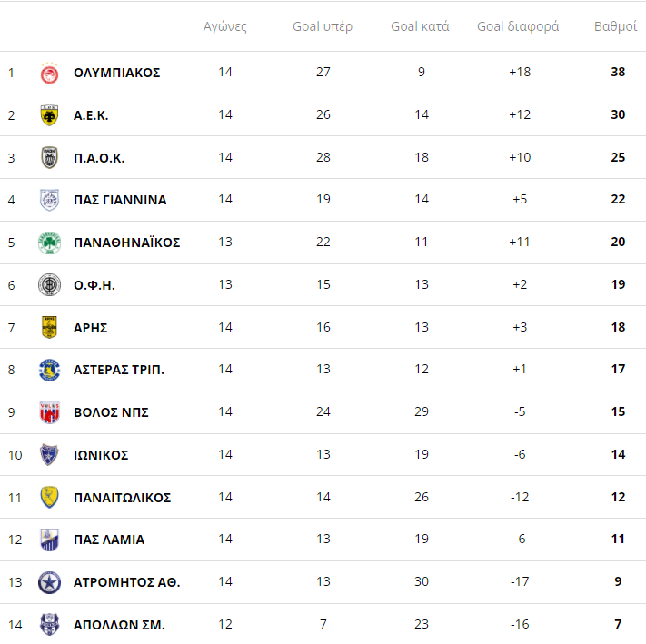The width and height of the screenshot is (646, 644).
Task: Sort by the Βαθμοί column header
Action: (615, 26)
